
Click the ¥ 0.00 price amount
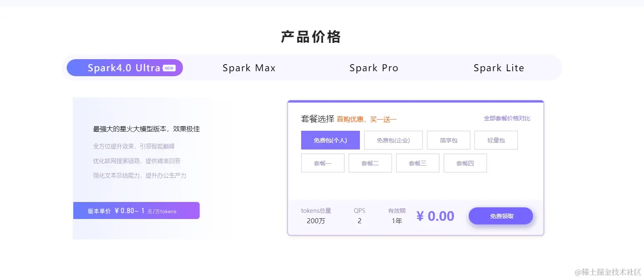pos(435,216)
